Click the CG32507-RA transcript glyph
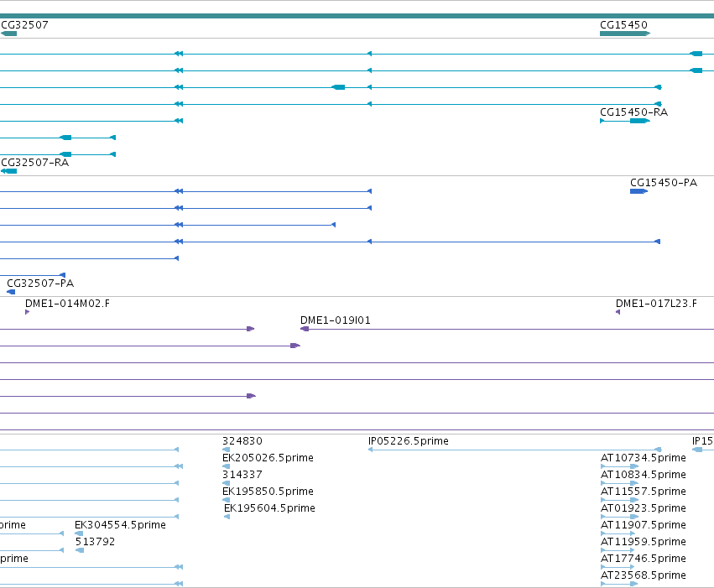The image size is (714, 588). (8, 171)
